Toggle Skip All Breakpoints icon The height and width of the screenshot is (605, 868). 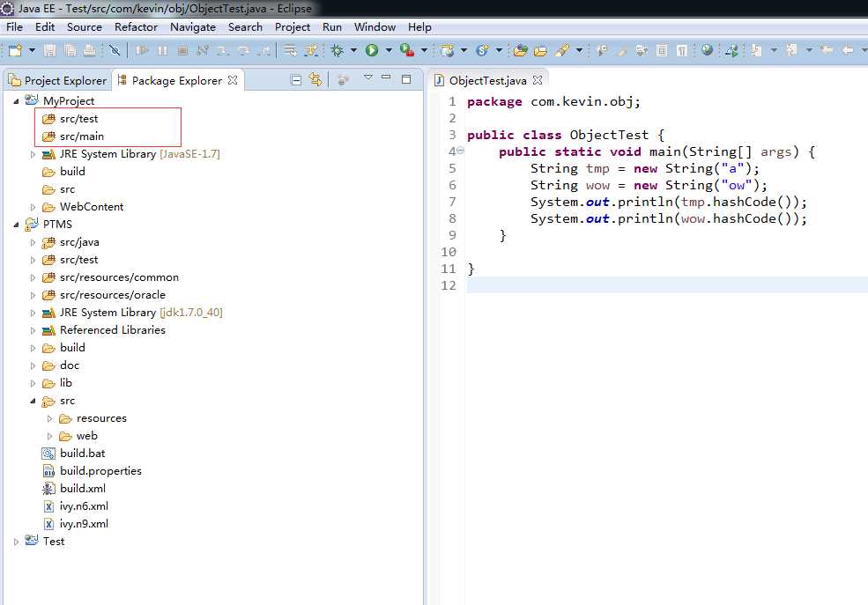click(x=115, y=51)
